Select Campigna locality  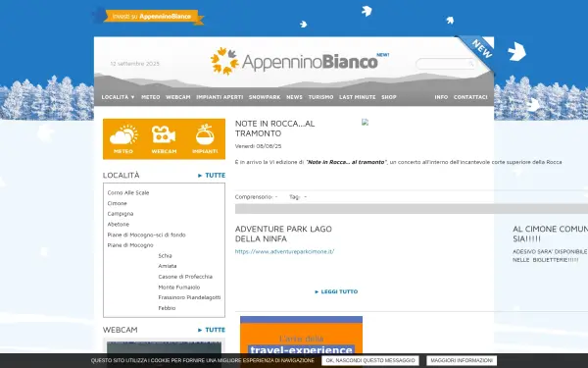pyautogui.click(x=121, y=214)
